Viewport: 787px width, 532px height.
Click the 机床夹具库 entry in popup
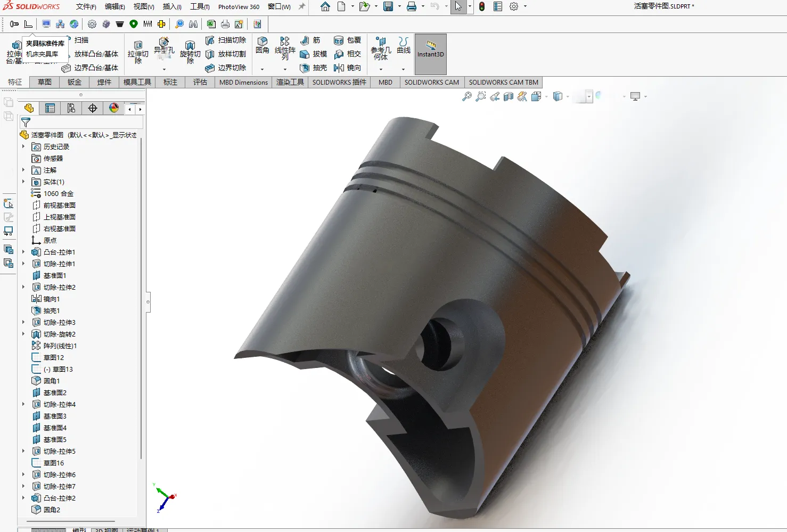tap(43, 54)
